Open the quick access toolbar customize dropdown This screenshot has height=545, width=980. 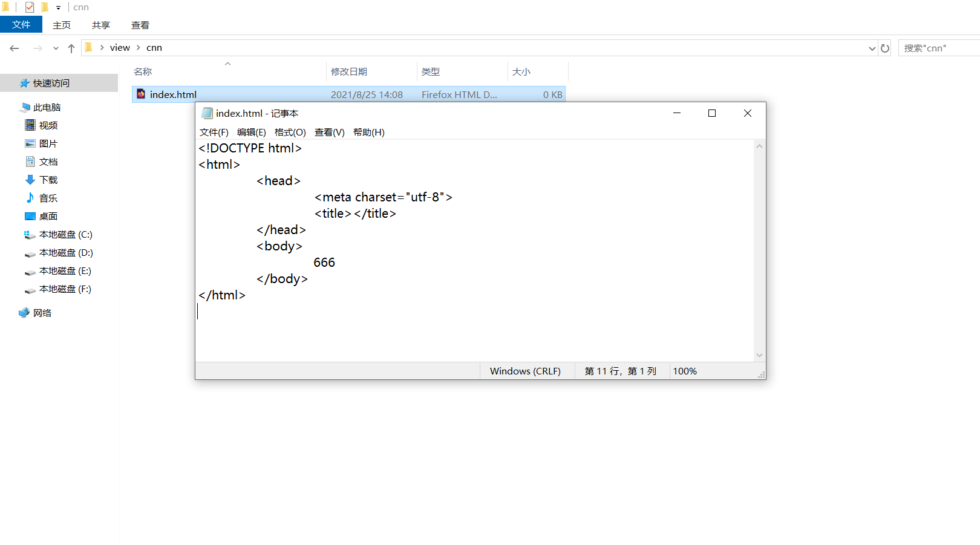coord(58,8)
